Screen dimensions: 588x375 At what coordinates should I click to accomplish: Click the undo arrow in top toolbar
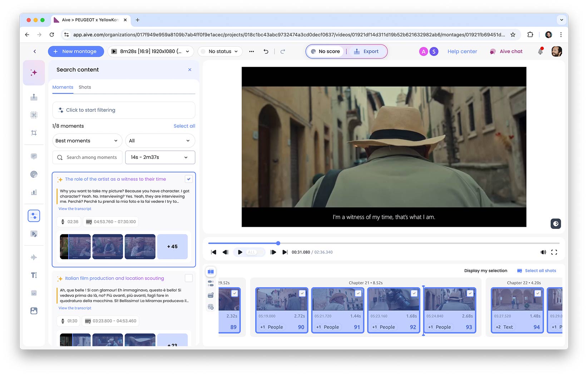tap(266, 51)
